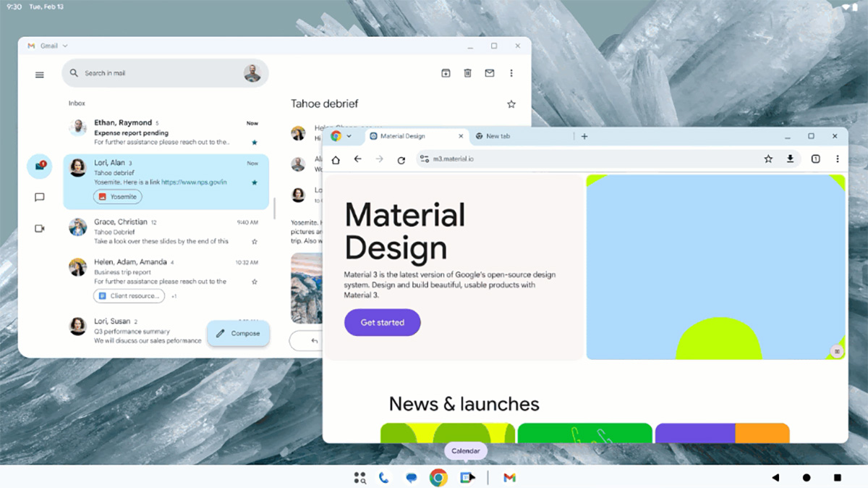Click the Get started button

click(383, 322)
